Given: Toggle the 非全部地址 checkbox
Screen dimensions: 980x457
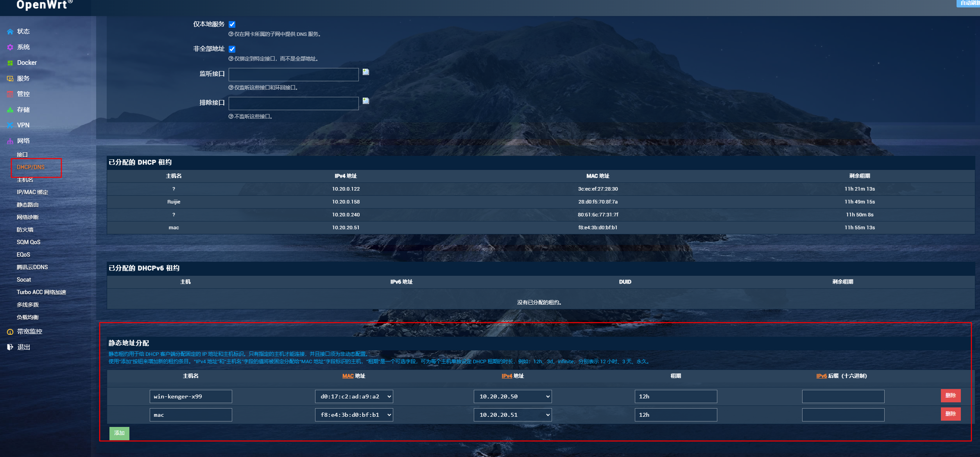Looking at the screenshot, I should [x=232, y=49].
